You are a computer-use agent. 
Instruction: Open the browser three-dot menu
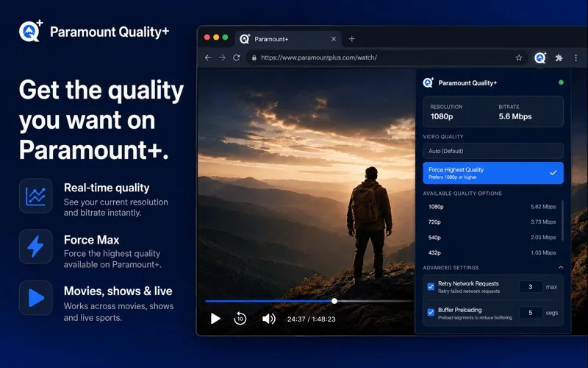point(576,57)
